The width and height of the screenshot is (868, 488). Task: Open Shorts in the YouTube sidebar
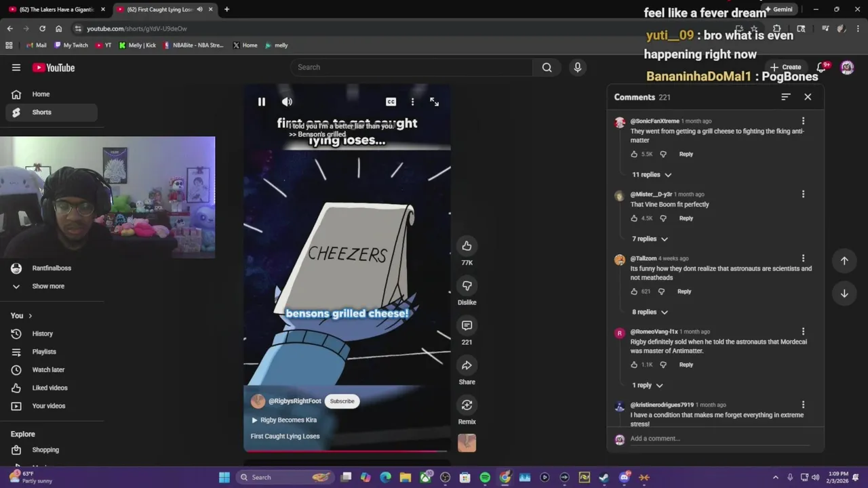coord(52,113)
